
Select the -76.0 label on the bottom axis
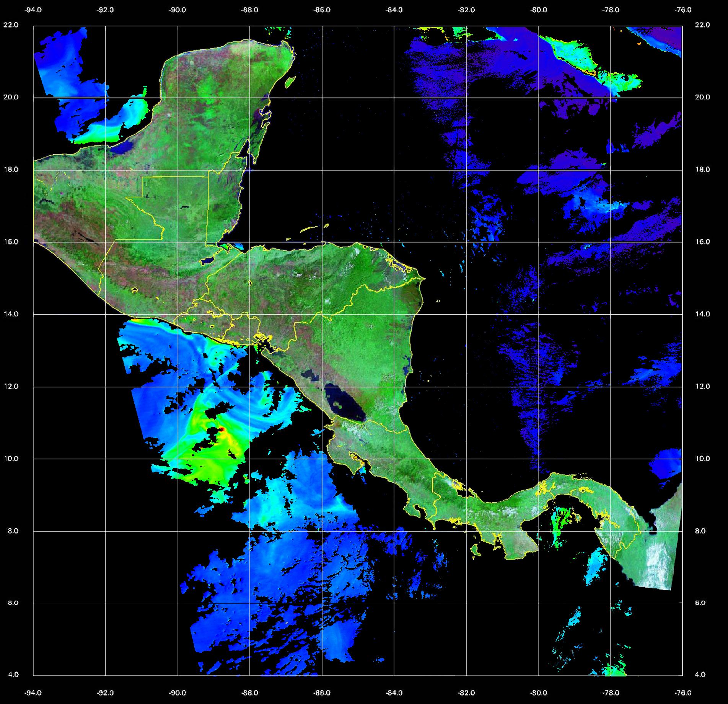point(683,693)
